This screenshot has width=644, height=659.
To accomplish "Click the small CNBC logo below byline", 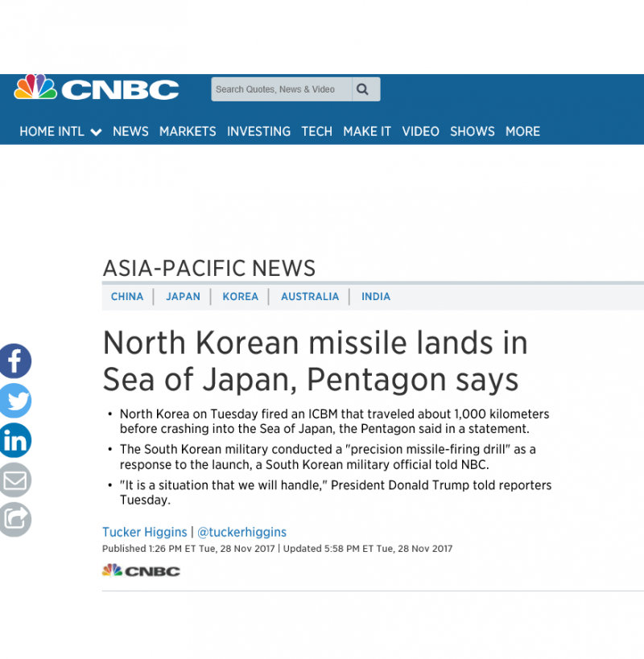I will 141,570.
